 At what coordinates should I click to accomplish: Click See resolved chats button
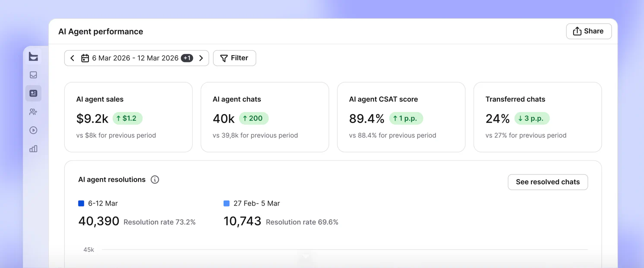coord(548,182)
